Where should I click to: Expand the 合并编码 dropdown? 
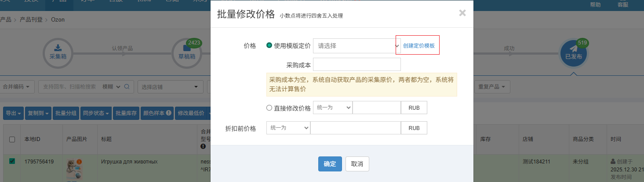pos(17,87)
